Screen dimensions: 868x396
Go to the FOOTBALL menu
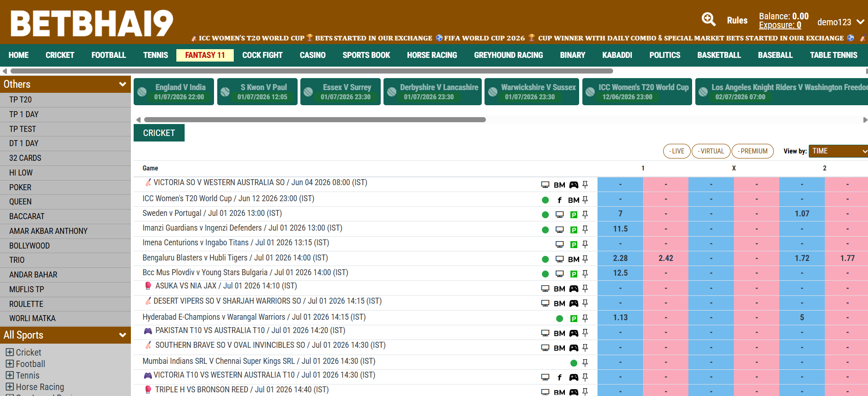pyautogui.click(x=108, y=55)
